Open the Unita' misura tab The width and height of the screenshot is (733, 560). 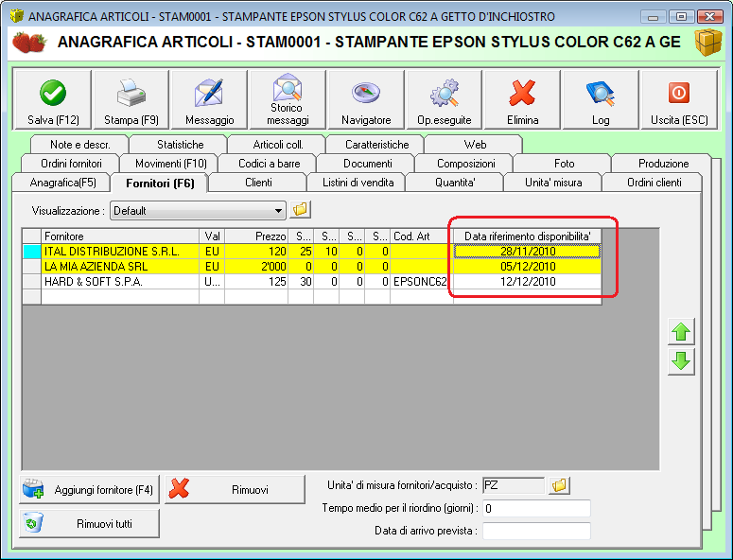[x=553, y=183]
